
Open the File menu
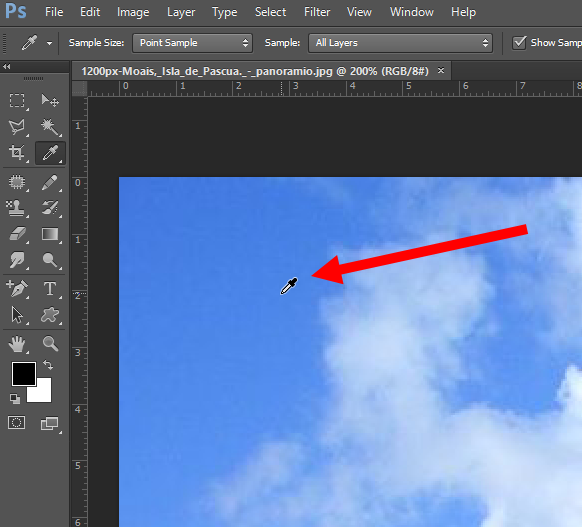[54, 12]
